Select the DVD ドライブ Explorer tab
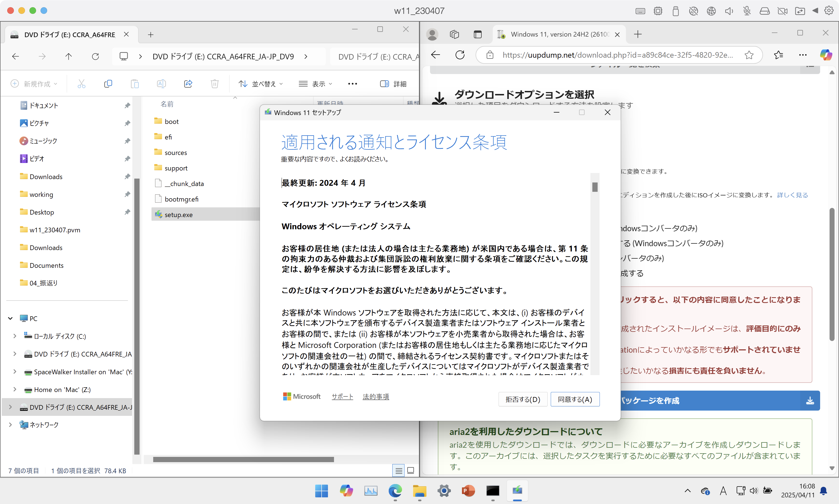 pyautogui.click(x=70, y=35)
